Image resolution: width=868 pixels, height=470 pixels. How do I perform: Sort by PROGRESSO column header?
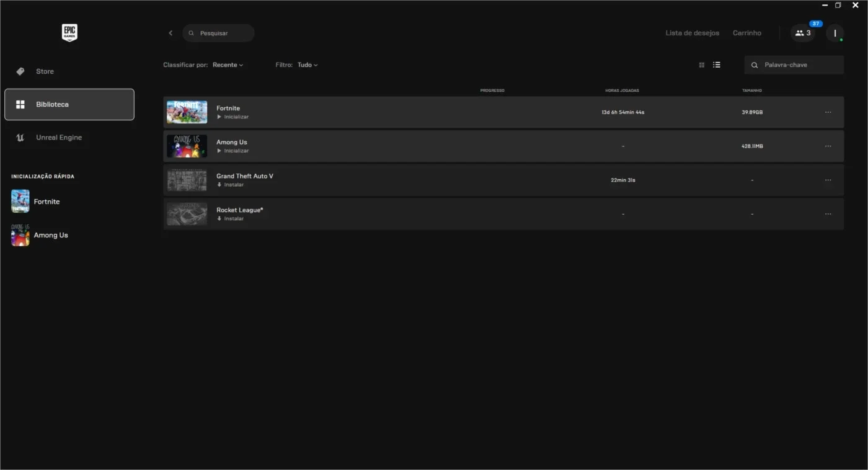point(492,91)
